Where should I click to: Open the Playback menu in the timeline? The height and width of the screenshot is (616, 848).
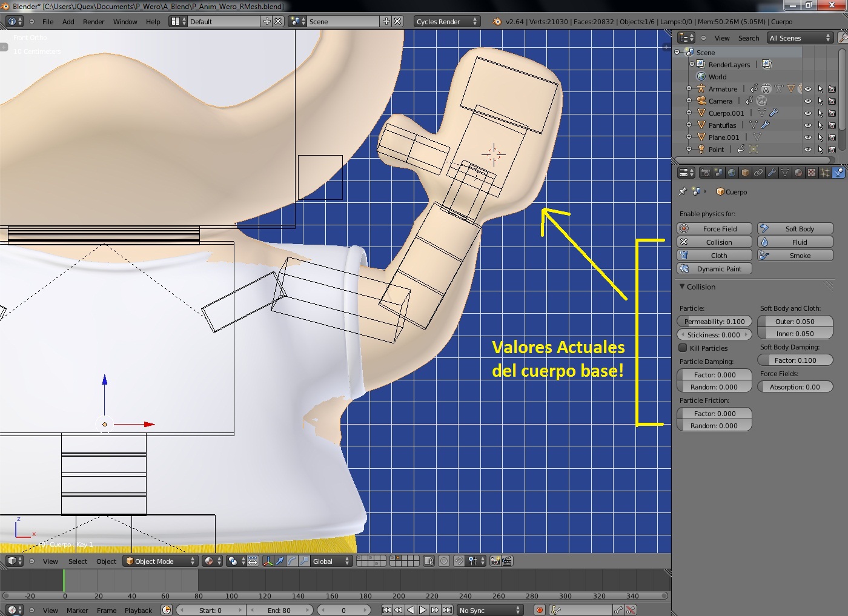pyautogui.click(x=138, y=611)
